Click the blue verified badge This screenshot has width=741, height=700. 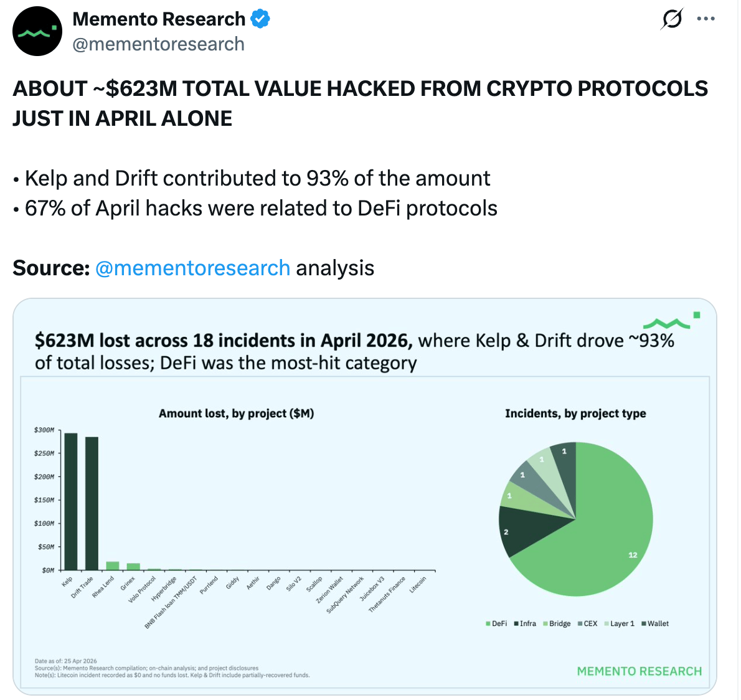(x=260, y=19)
